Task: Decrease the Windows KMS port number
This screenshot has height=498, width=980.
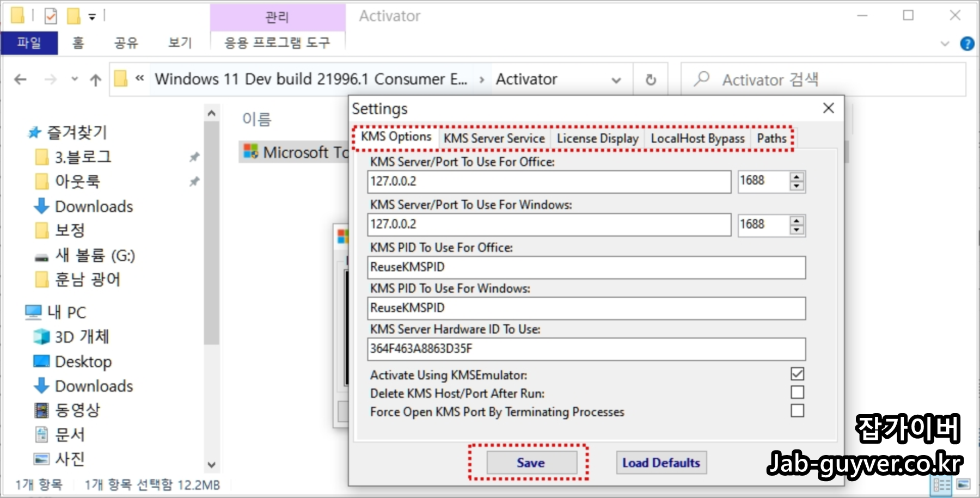Action: click(x=797, y=230)
